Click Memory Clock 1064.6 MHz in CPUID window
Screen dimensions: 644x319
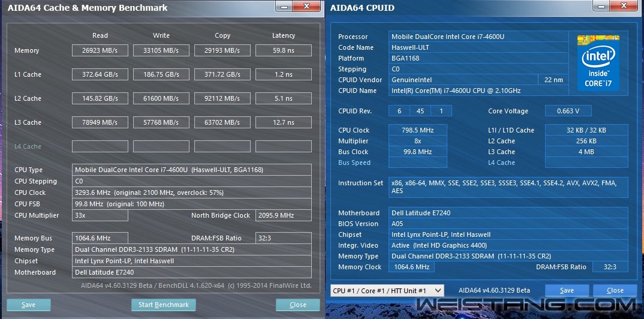point(411,267)
